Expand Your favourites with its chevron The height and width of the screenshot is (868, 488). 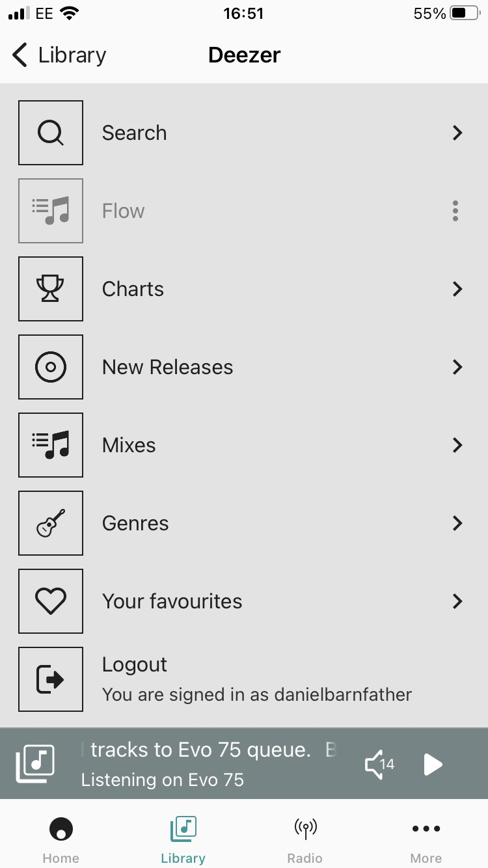pos(457,601)
